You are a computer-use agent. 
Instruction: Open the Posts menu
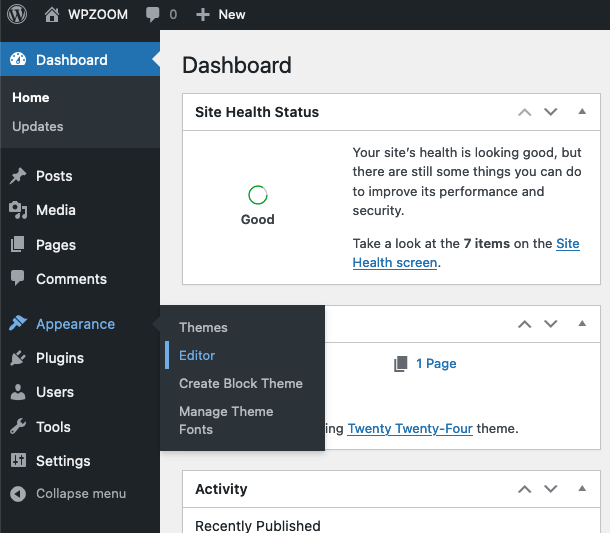(x=54, y=176)
